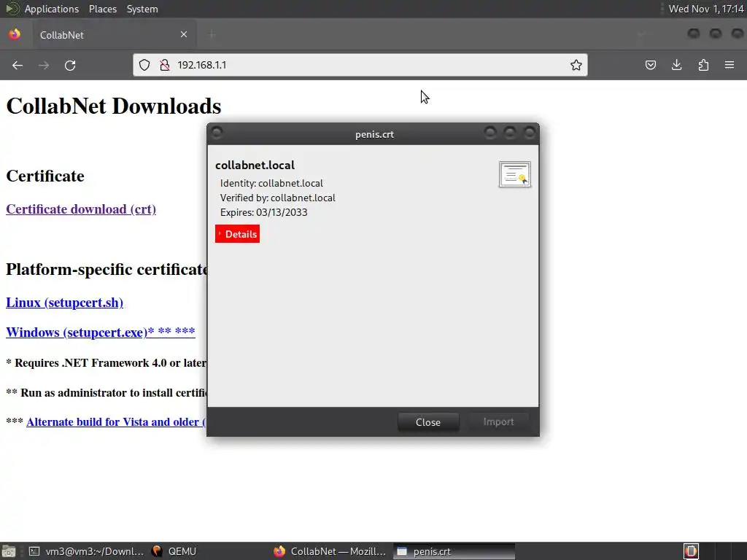Click the collabnet.local certificate heading

255,166
